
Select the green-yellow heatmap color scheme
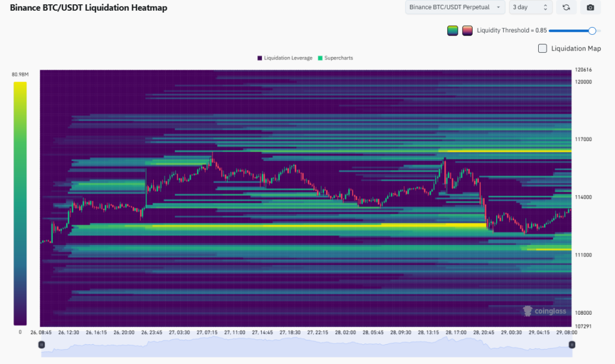click(x=453, y=31)
